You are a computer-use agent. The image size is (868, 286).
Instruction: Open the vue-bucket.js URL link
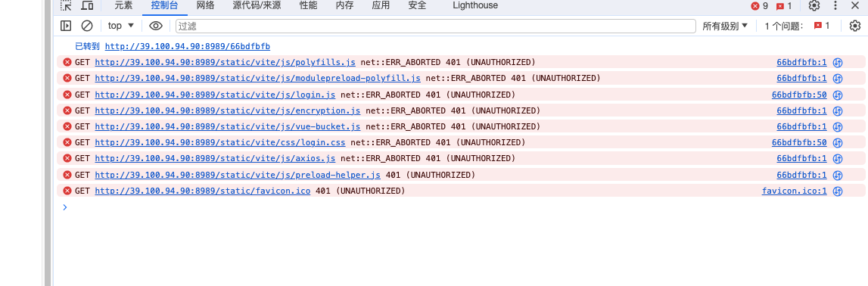[228, 126]
